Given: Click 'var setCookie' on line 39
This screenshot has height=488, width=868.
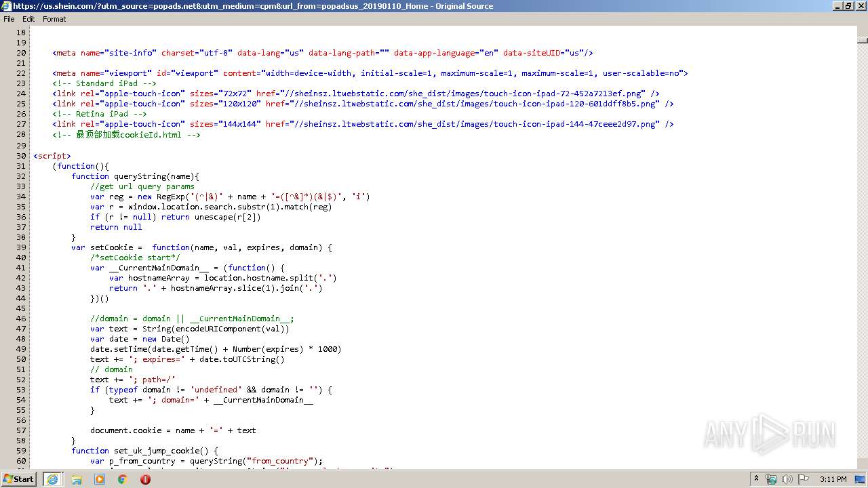Looking at the screenshot, I should click(x=102, y=247).
